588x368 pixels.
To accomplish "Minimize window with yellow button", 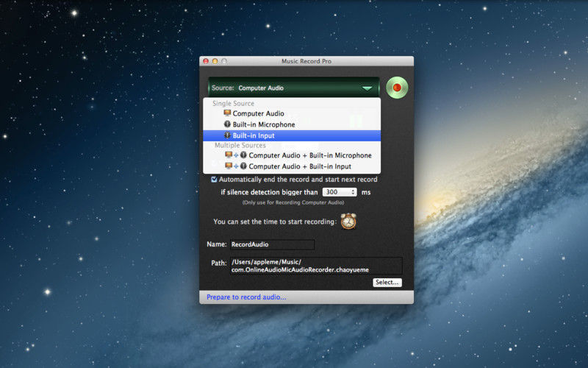I will tap(215, 61).
